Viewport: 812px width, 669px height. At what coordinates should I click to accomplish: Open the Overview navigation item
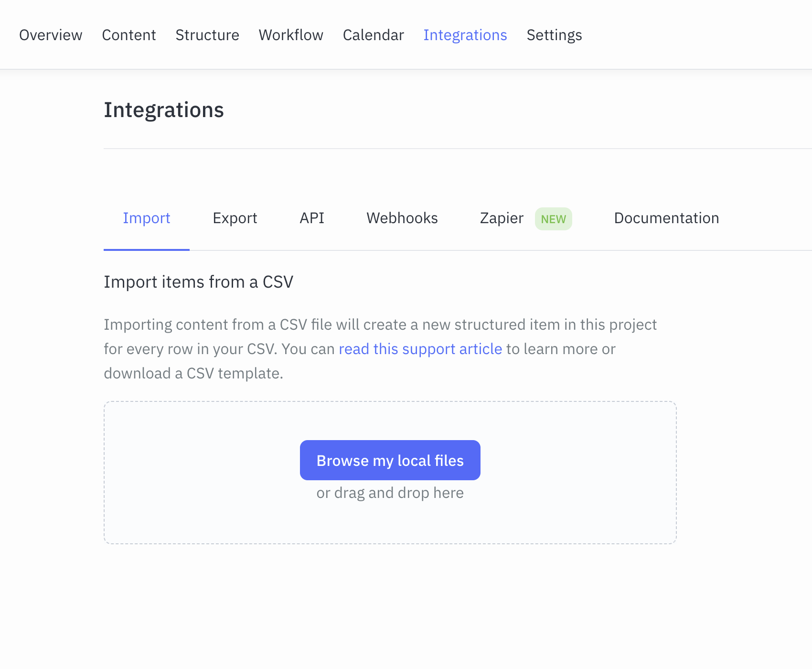(x=51, y=34)
